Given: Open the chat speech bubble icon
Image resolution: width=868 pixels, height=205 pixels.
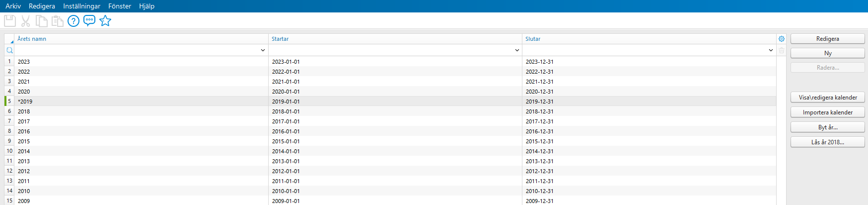Looking at the screenshot, I should click(x=89, y=21).
